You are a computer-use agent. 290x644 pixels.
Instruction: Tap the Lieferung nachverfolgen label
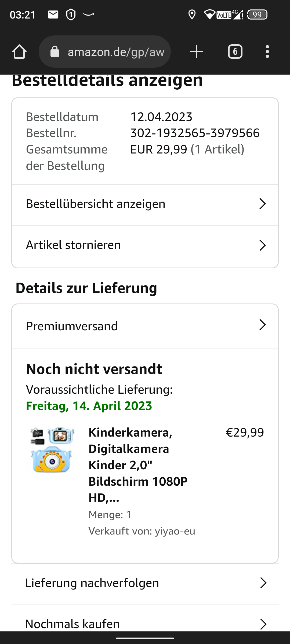coord(92,583)
